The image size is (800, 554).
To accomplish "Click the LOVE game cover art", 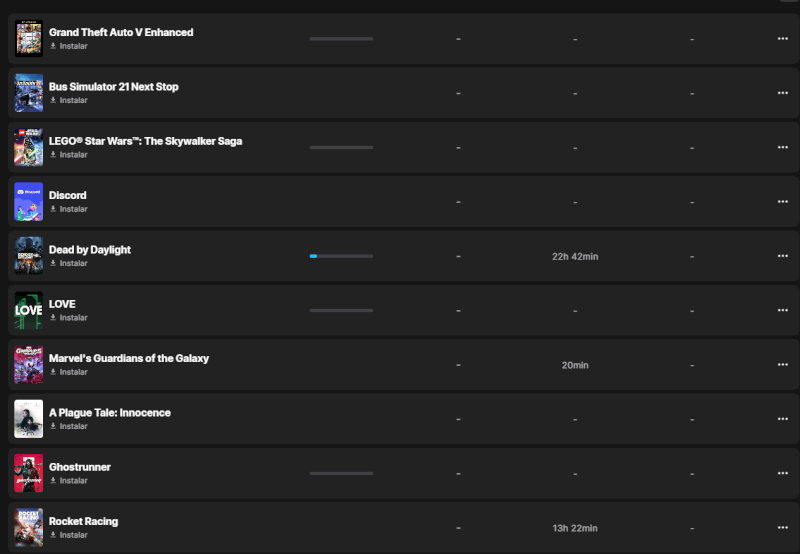I will tap(28, 310).
